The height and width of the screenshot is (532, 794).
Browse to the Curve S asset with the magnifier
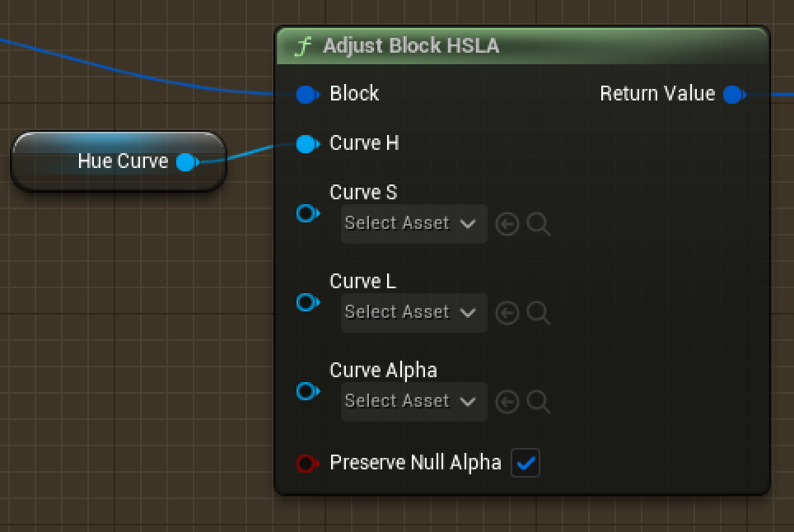pos(539,223)
